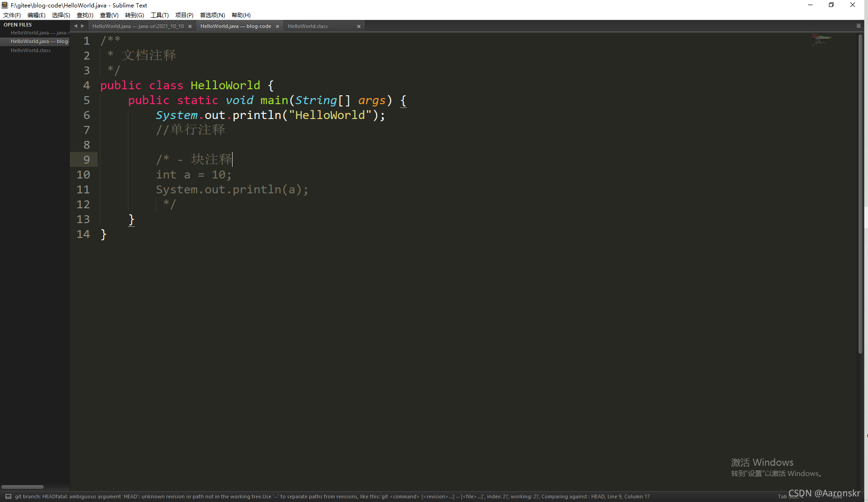Open the 项目(P) menu

[184, 15]
